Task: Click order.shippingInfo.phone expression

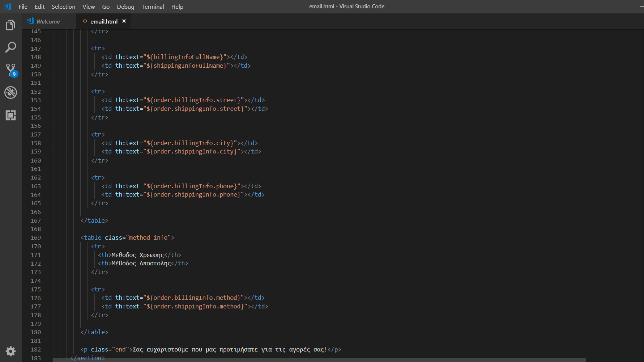Action: click(x=193, y=195)
